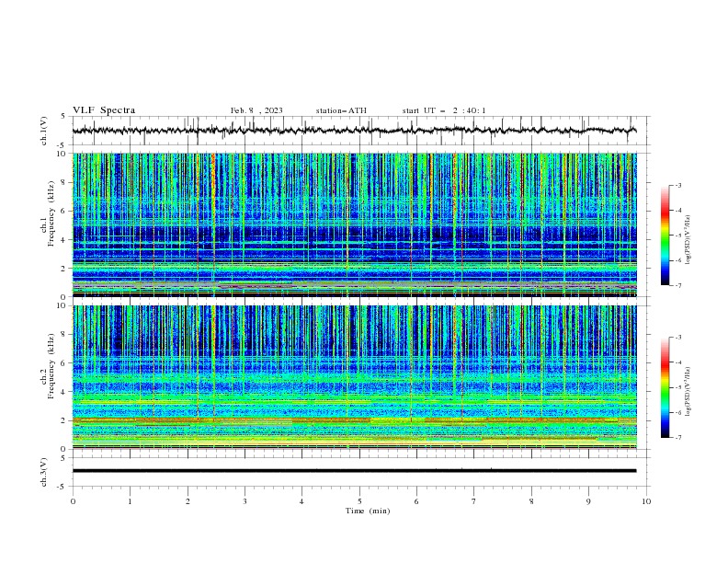Click the 'station=ATH' label

[x=341, y=110]
